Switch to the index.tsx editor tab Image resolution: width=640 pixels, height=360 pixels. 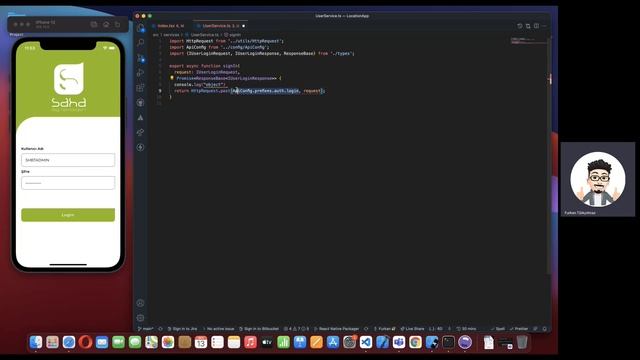(x=171, y=26)
